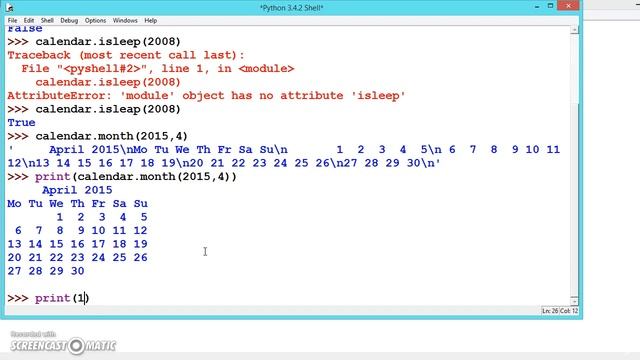Click the calendar row starting with 13
This screenshot has height=360, width=640.
pos(78,244)
